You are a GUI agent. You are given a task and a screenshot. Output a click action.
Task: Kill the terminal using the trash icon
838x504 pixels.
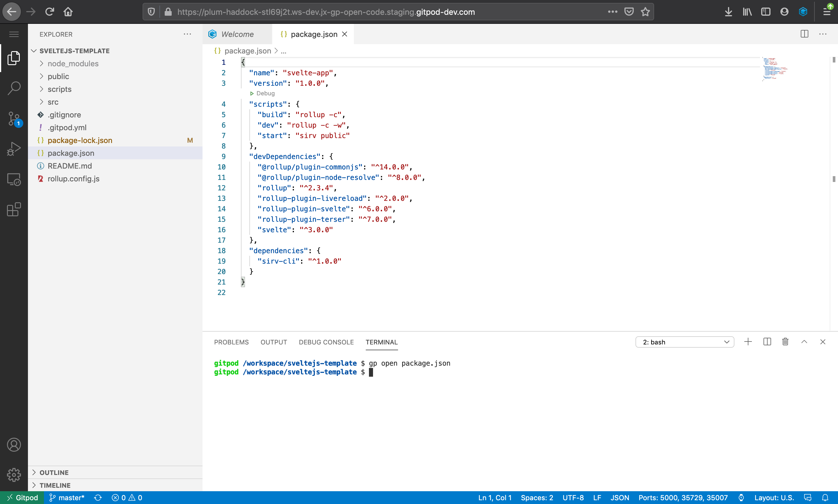[785, 342]
